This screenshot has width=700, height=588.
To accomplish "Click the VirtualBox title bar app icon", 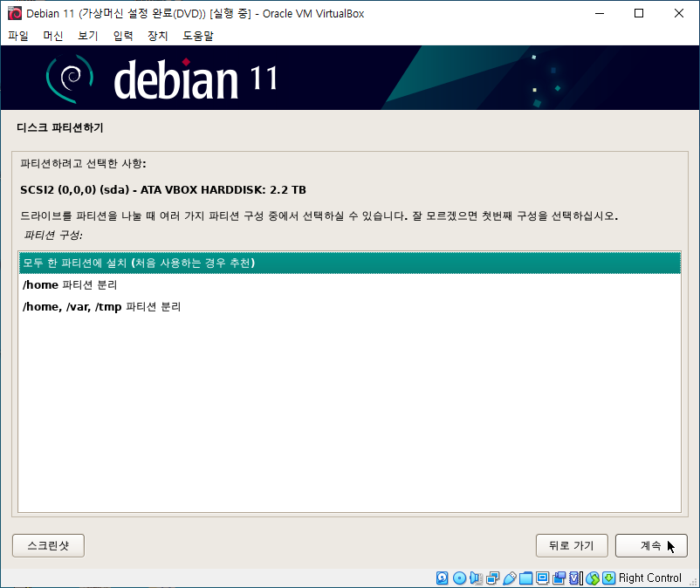I will point(14,13).
